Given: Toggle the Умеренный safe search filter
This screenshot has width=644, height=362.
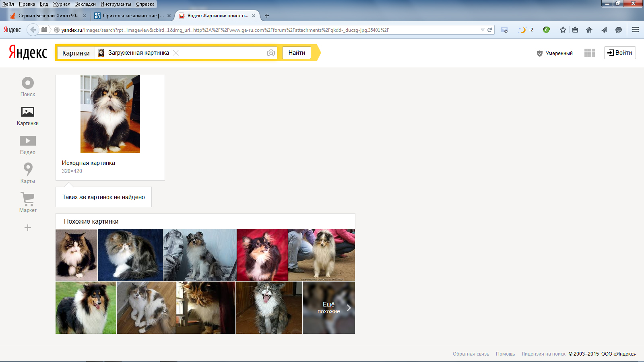Looking at the screenshot, I should [555, 53].
